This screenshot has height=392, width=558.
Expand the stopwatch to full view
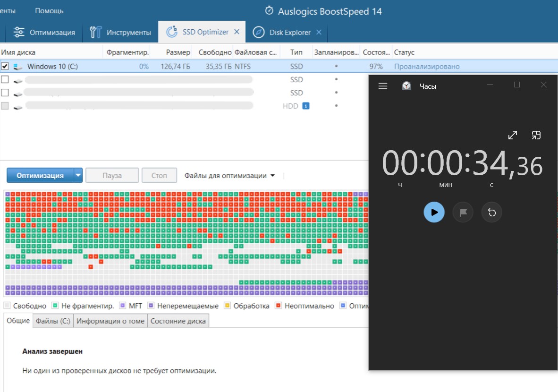point(513,135)
